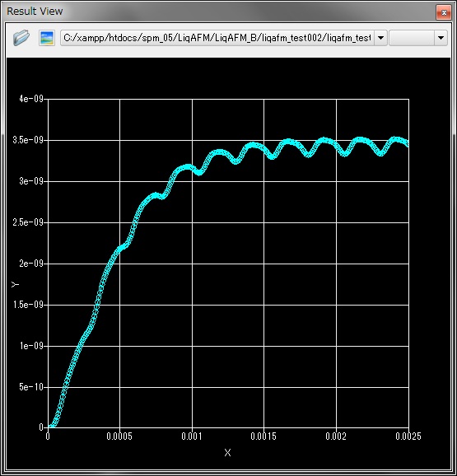Click the 5e-10 Y-axis tick label
The image size is (457, 476).
[x=31, y=387]
